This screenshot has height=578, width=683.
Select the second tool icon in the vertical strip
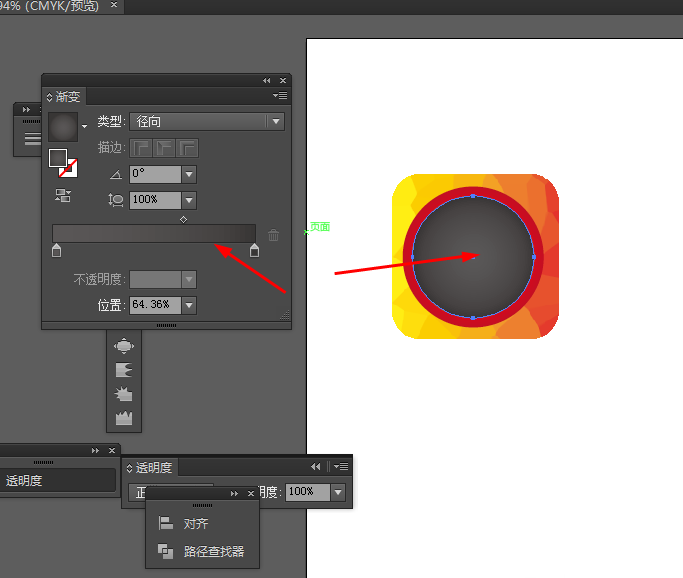click(x=124, y=370)
